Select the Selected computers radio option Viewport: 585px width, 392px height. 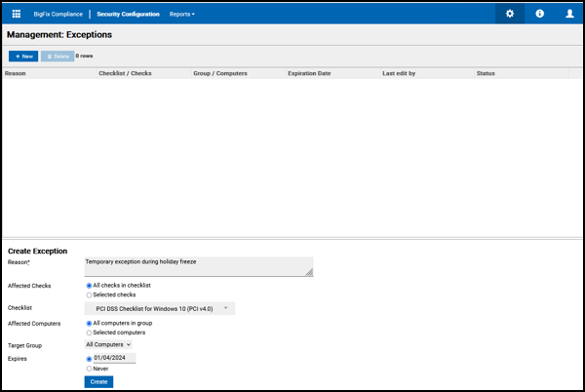[89, 333]
